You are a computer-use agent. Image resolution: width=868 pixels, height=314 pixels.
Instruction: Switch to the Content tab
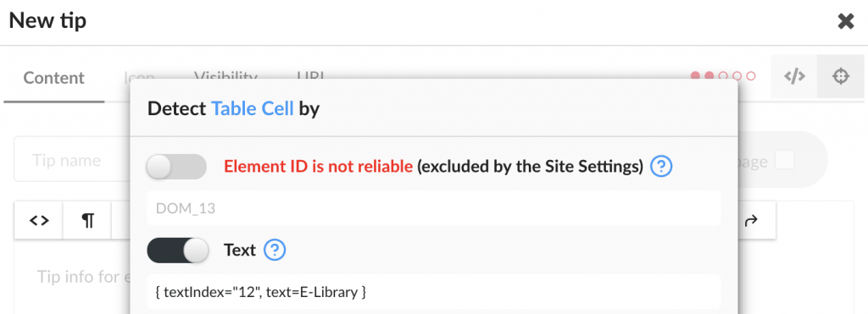point(53,78)
